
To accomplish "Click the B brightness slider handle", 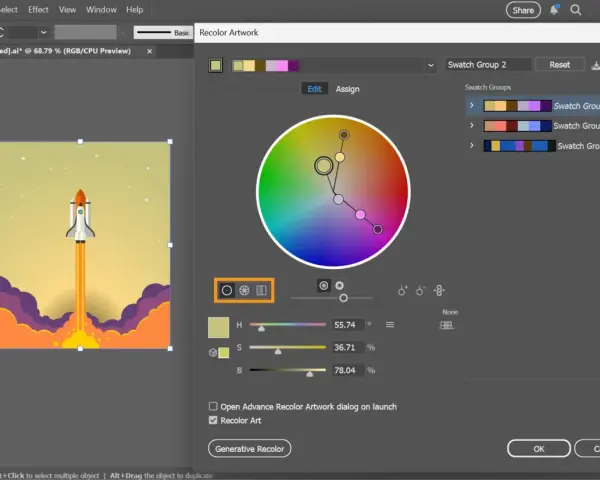I will 310,374.
